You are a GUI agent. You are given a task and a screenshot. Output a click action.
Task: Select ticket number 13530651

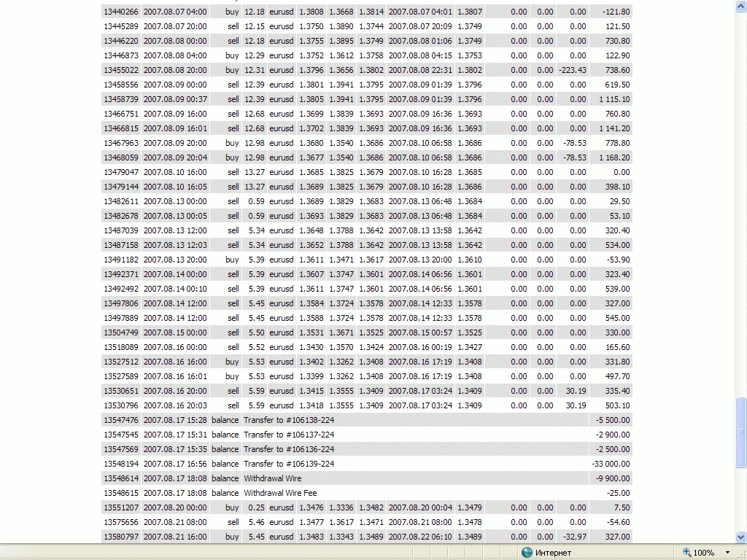121,391
